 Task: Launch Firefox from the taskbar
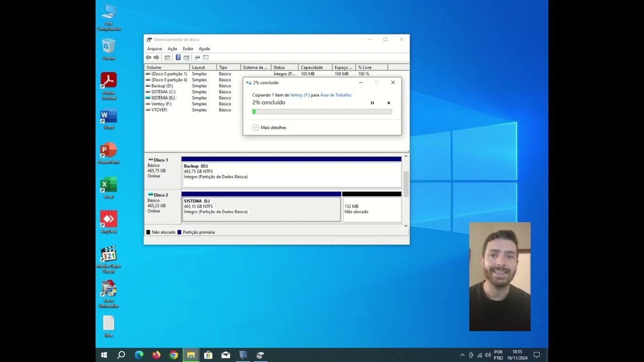[x=156, y=355]
